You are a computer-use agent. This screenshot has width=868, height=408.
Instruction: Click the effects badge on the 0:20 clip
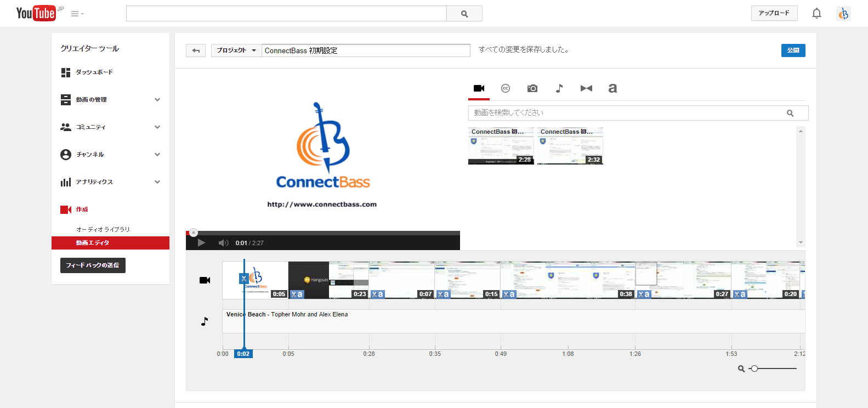740,294
